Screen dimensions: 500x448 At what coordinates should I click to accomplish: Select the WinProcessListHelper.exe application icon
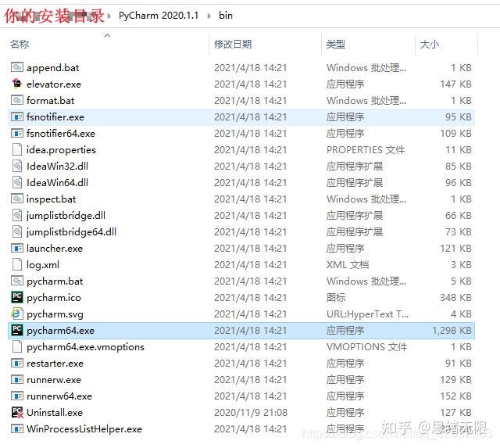[x=17, y=429]
